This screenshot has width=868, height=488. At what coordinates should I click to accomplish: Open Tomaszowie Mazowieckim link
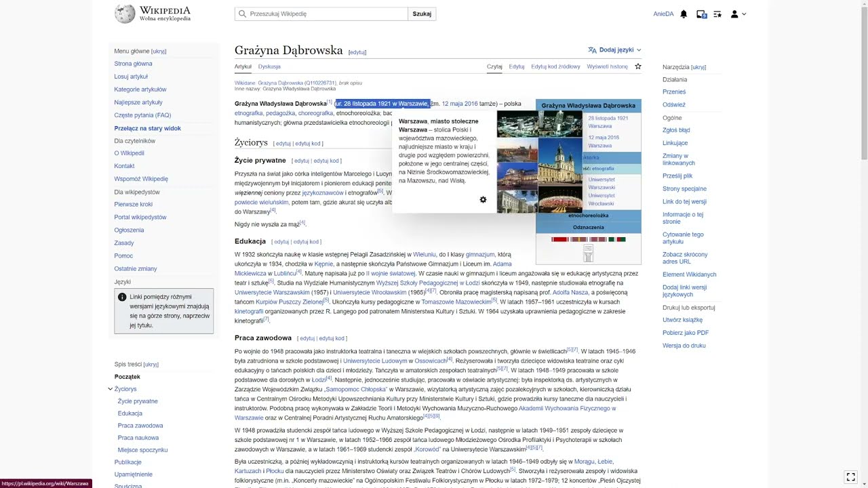pos(456,301)
